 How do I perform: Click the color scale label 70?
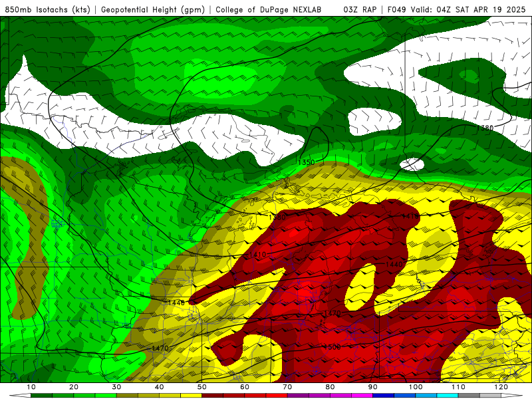tap(287, 387)
